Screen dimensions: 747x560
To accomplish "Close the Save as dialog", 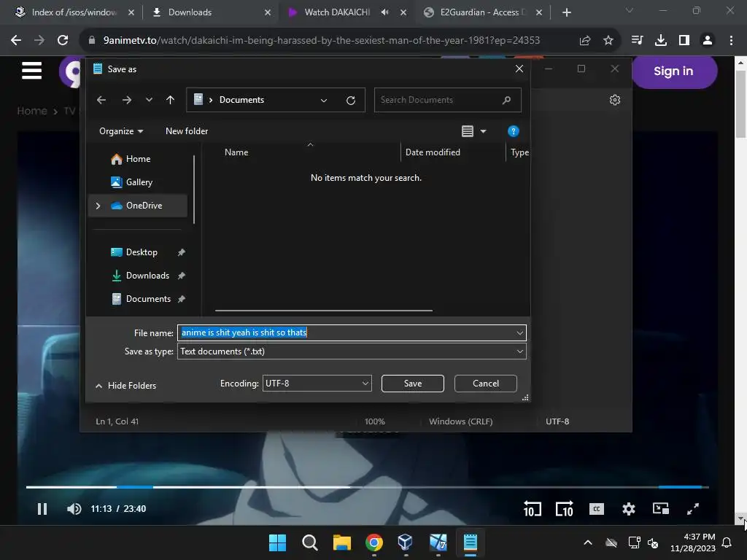I will (x=519, y=69).
